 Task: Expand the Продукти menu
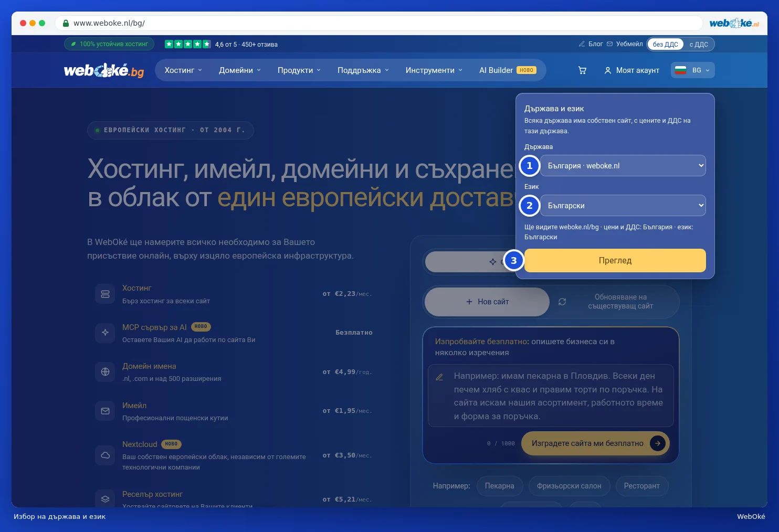[x=299, y=70]
